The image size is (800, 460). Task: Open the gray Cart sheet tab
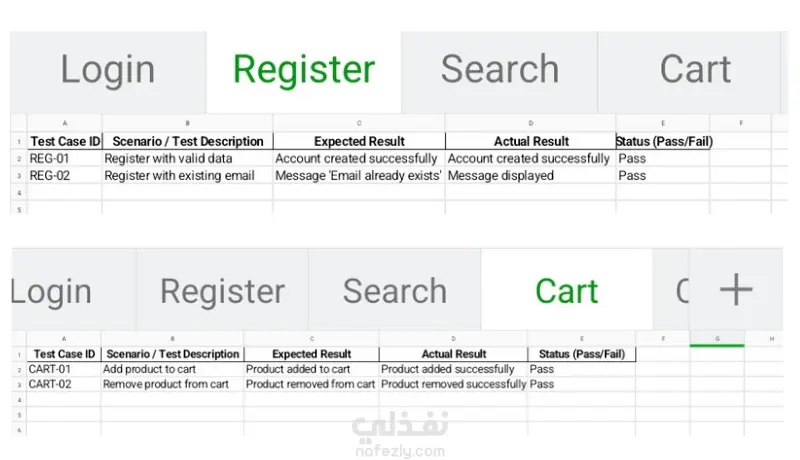(x=695, y=70)
